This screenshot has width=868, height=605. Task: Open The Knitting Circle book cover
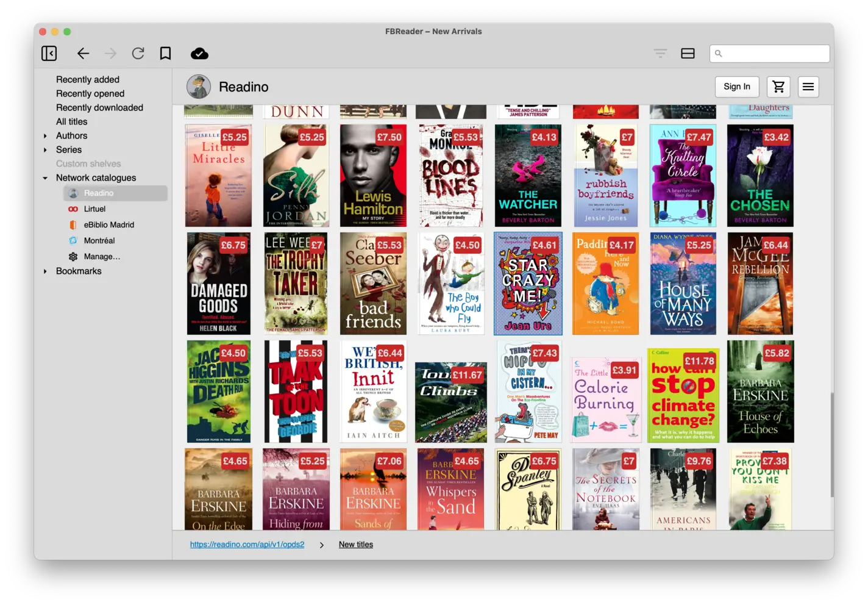[683, 176]
